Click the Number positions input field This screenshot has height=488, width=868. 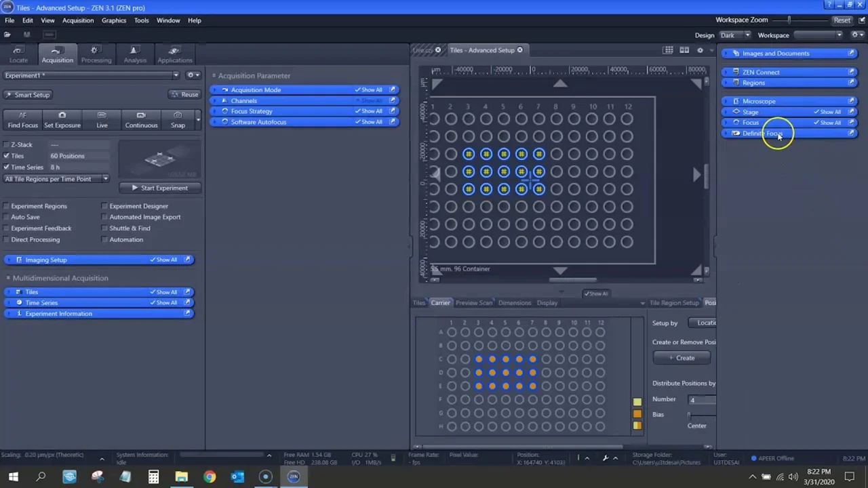coord(701,400)
